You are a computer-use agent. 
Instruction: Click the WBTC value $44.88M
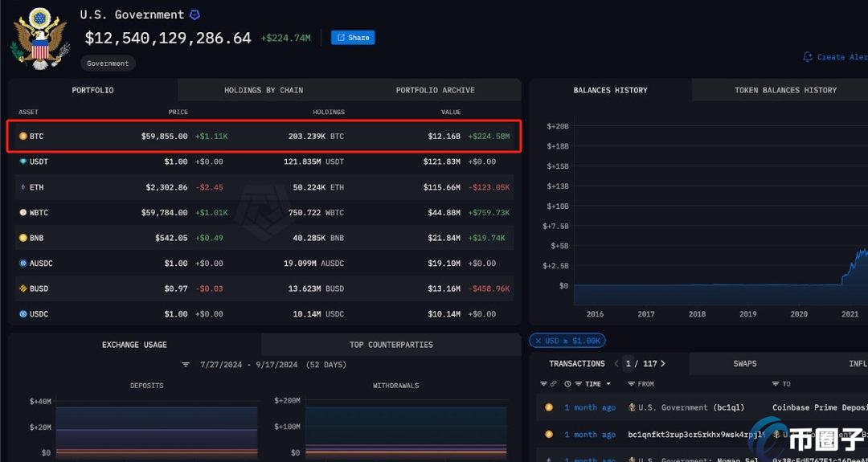pyautogui.click(x=444, y=212)
